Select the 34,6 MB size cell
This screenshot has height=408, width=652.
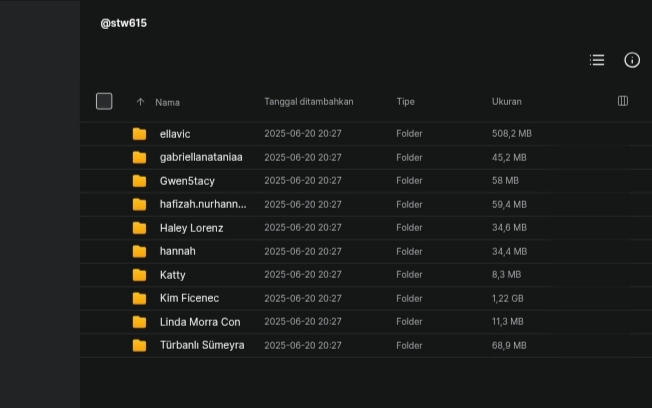coord(509,227)
